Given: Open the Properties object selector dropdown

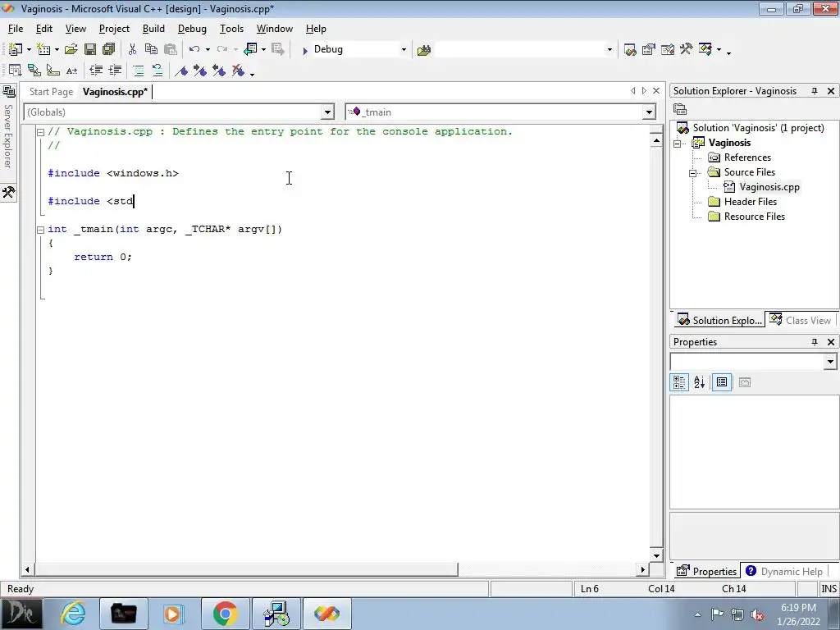Looking at the screenshot, I should pos(830,362).
